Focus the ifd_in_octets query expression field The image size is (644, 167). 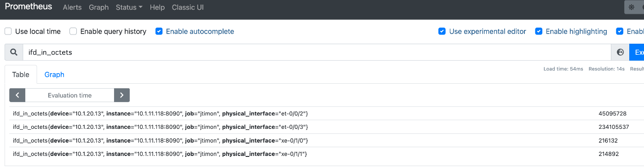point(316,52)
